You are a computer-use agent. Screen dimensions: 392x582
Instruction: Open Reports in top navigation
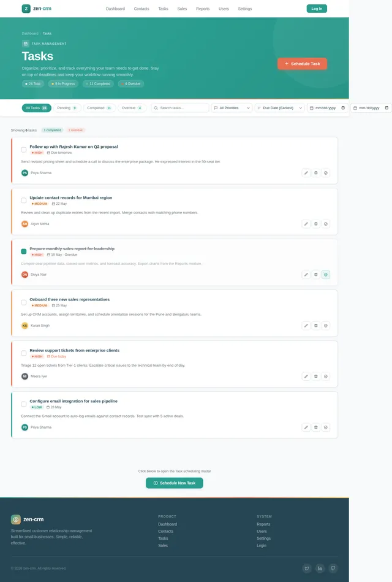pyautogui.click(x=203, y=9)
